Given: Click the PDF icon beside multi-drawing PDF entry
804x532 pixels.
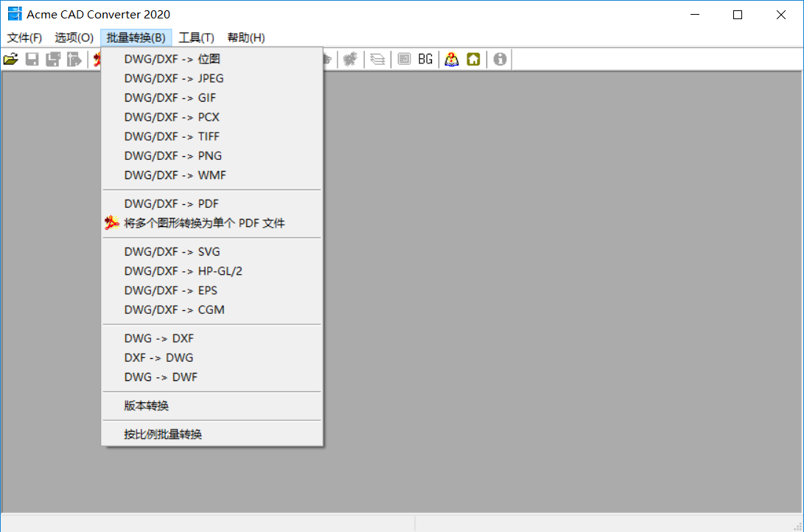Looking at the screenshot, I should 111,223.
